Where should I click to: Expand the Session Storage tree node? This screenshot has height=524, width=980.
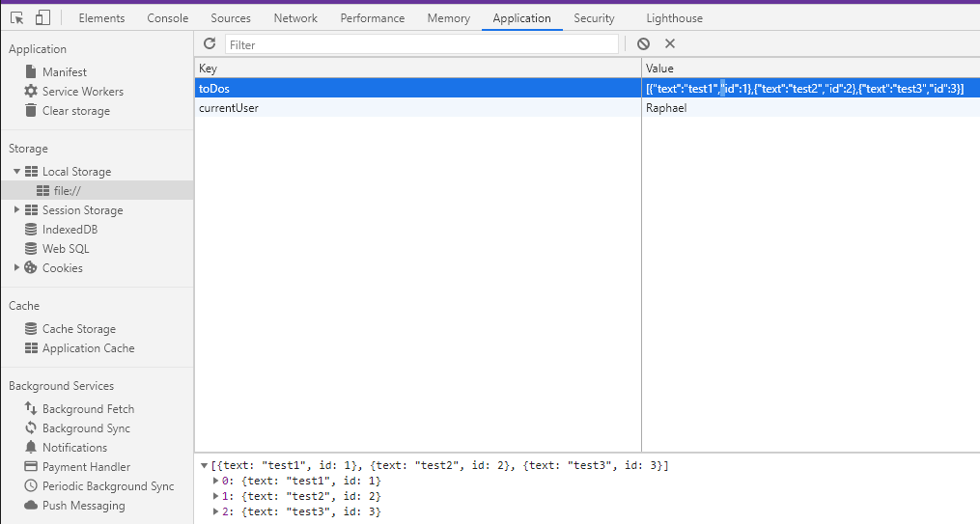[16, 209]
